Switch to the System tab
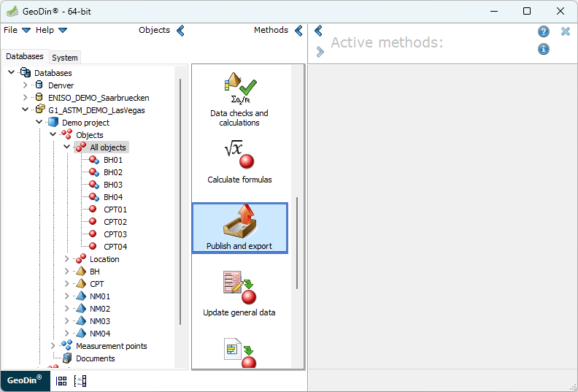This screenshot has width=578, height=392. click(x=65, y=58)
